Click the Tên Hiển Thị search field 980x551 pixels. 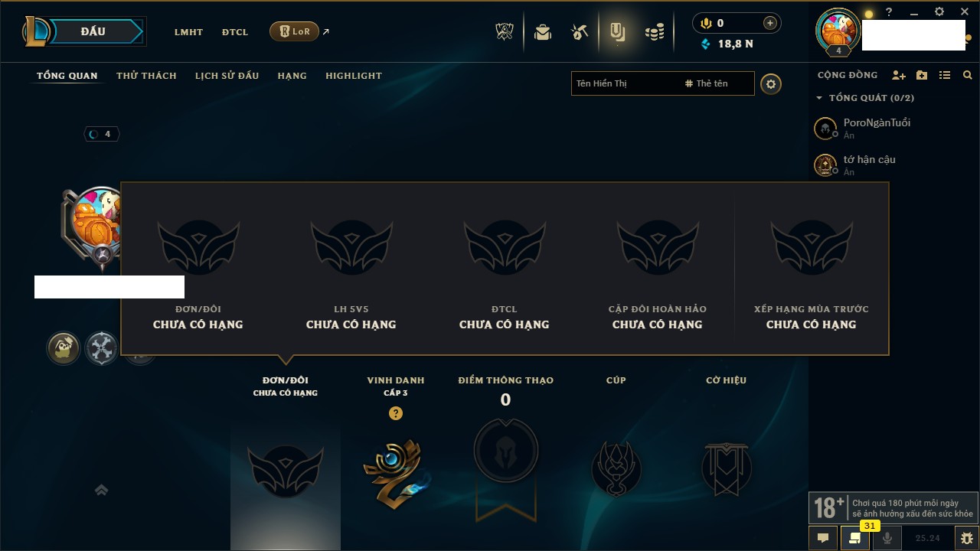click(626, 83)
